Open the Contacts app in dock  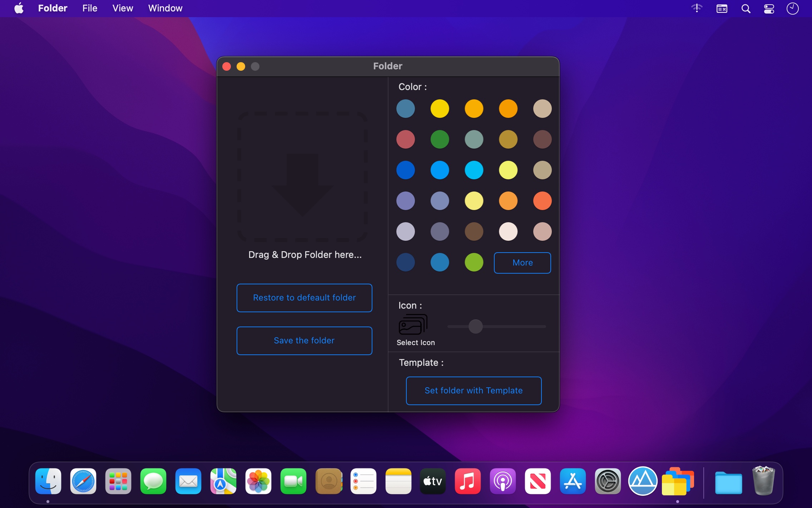click(328, 481)
